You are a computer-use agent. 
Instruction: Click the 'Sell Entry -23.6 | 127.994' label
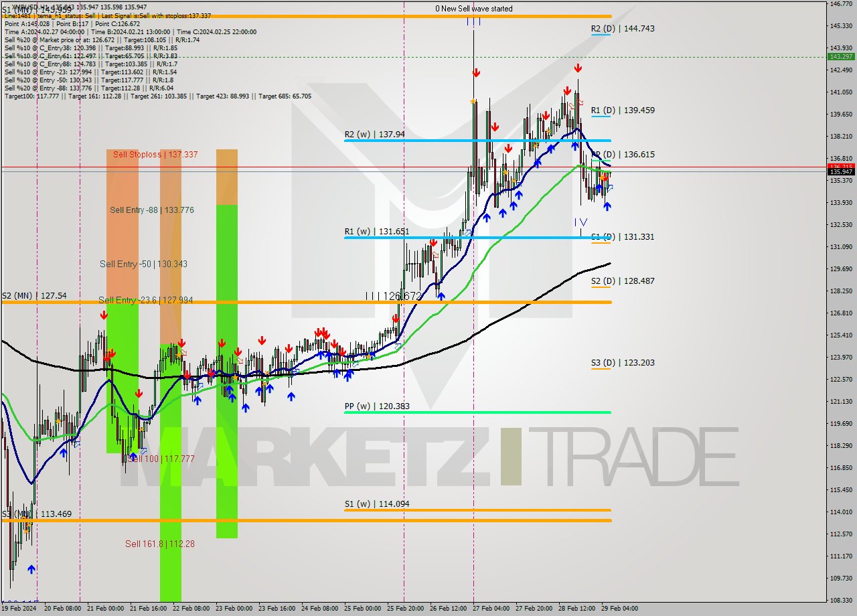point(145,301)
